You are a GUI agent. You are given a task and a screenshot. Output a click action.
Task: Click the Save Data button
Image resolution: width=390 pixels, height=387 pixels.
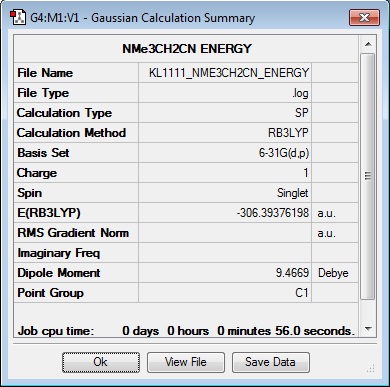(271, 362)
